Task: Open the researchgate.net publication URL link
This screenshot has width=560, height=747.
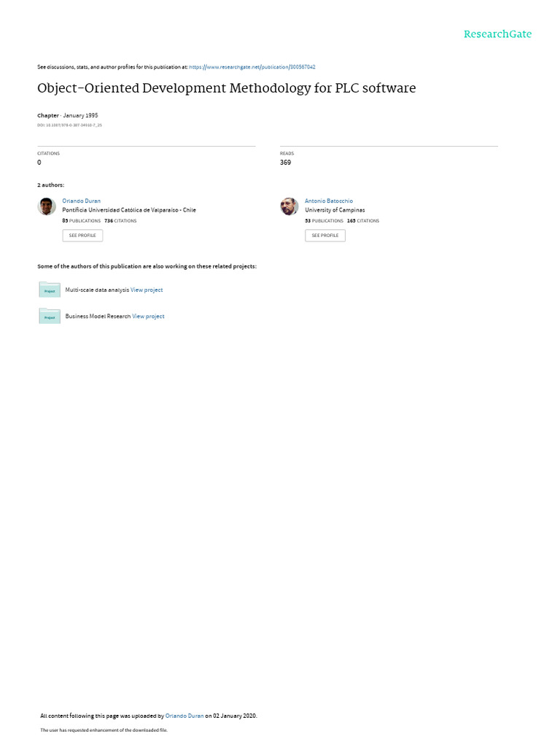Action: (252, 67)
